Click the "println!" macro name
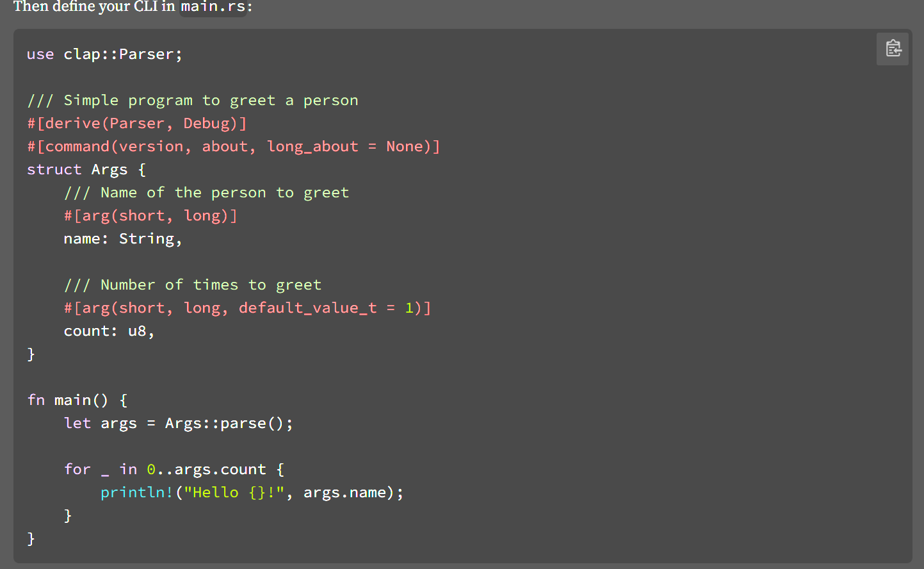924x569 pixels. 136,493
